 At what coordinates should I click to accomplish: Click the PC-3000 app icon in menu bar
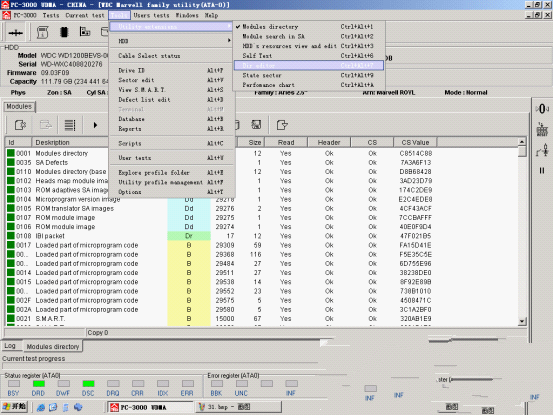tap(6, 16)
